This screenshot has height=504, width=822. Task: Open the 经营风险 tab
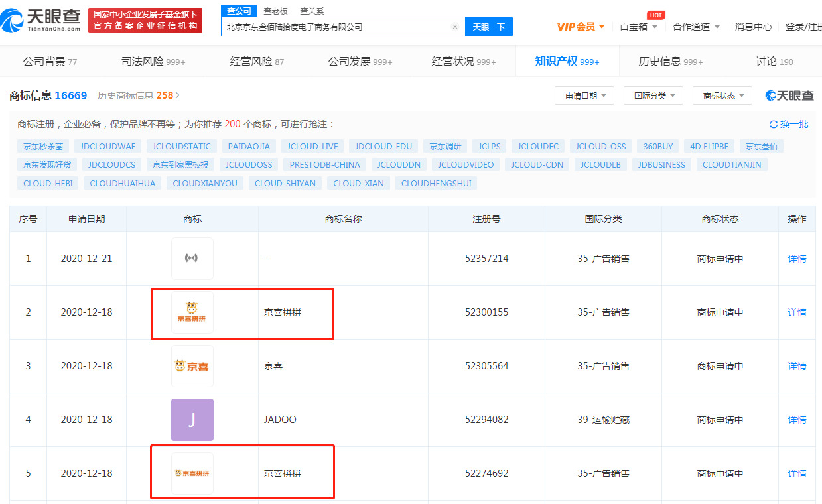pos(257,62)
